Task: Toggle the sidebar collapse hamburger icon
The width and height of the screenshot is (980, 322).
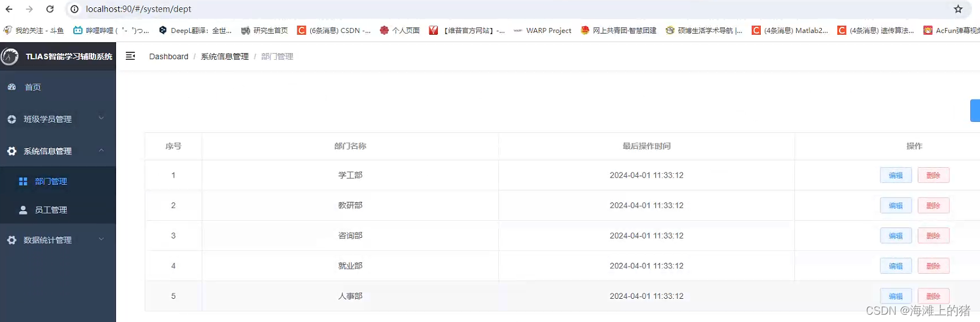Action: tap(130, 56)
